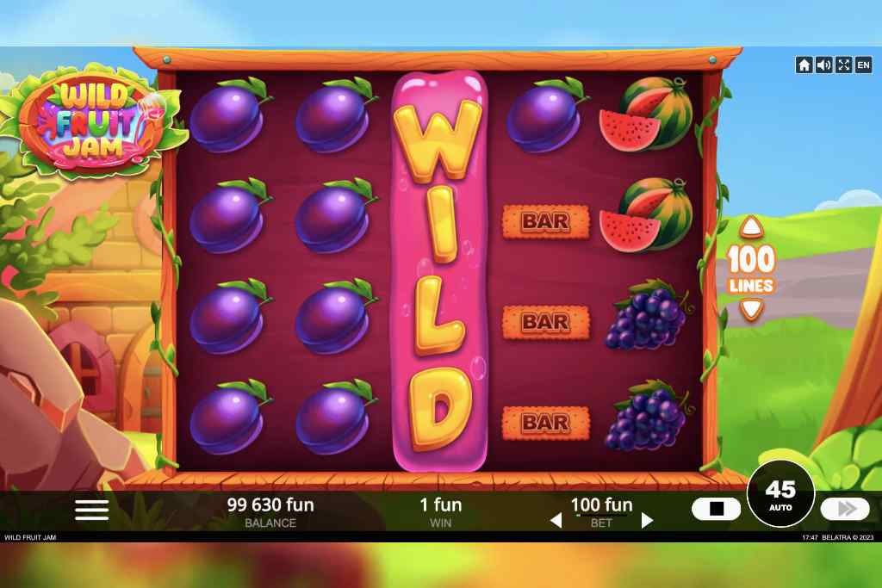The height and width of the screenshot is (588, 882).
Task: Increase the number of lines
Action: pos(751,227)
